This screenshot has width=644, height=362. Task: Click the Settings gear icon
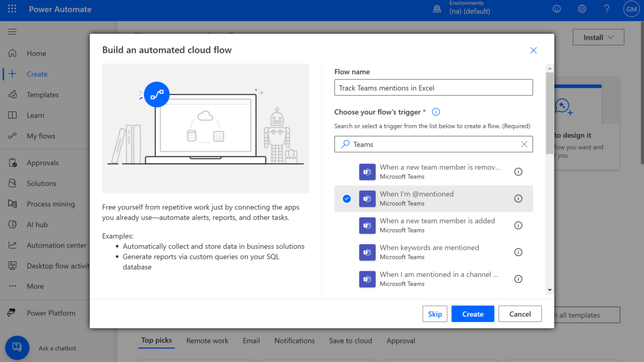tap(582, 9)
